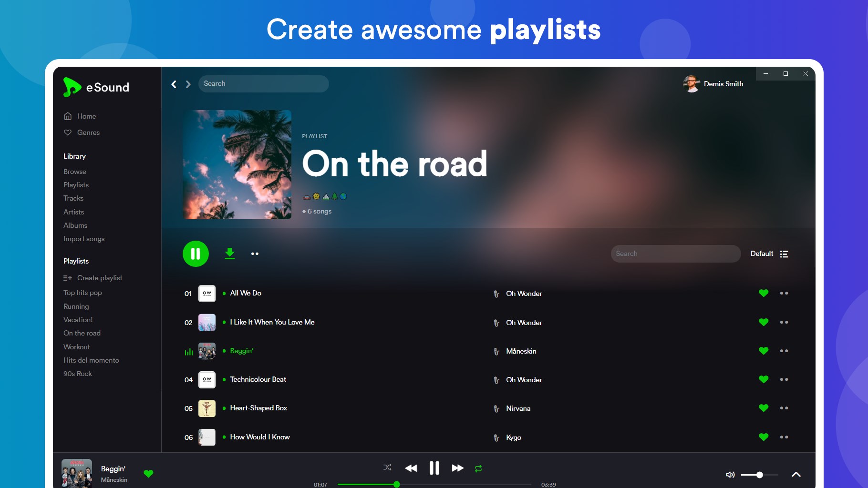The height and width of the screenshot is (488, 868).
Task: Open playlist options via the three-dots icon beside download
Action: click(x=255, y=254)
